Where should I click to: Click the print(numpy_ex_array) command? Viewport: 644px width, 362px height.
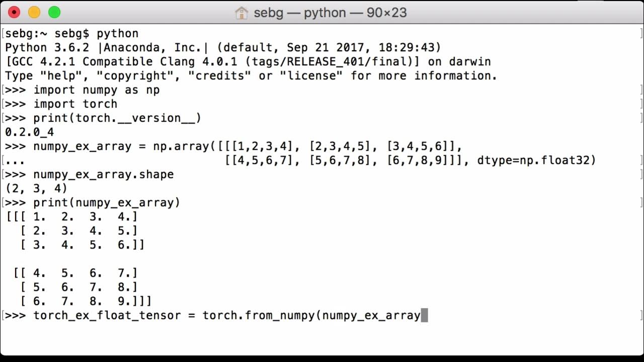tap(107, 203)
